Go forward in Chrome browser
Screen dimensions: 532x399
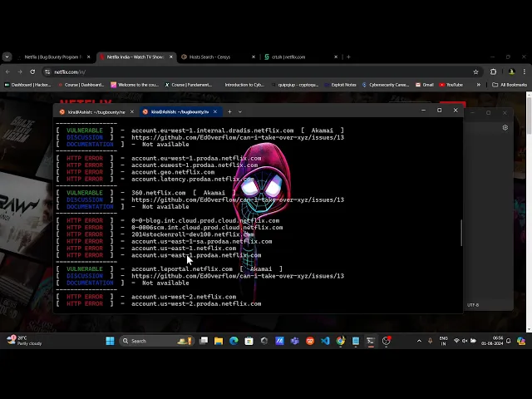(x=20, y=72)
